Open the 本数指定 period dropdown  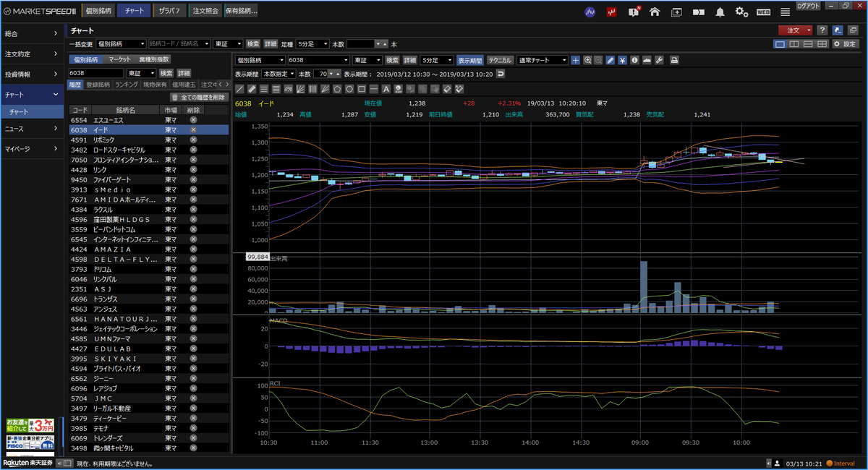[x=278, y=74]
